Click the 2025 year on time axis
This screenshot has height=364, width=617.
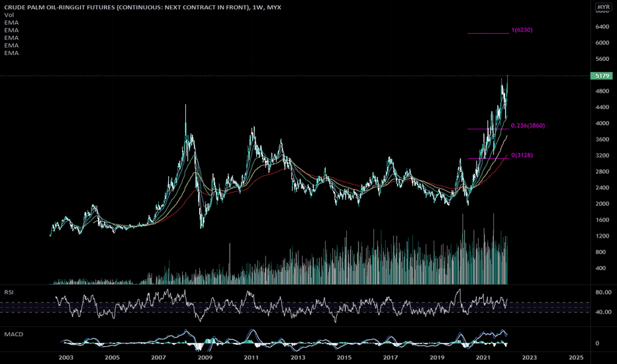pyautogui.click(x=576, y=357)
